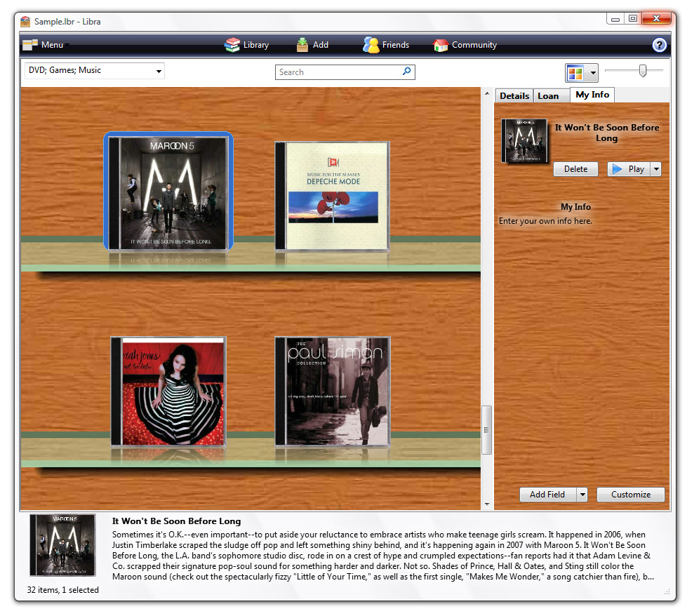Select the Depeche Mode album cover
The width and height of the screenshot is (687, 616).
click(x=332, y=196)
